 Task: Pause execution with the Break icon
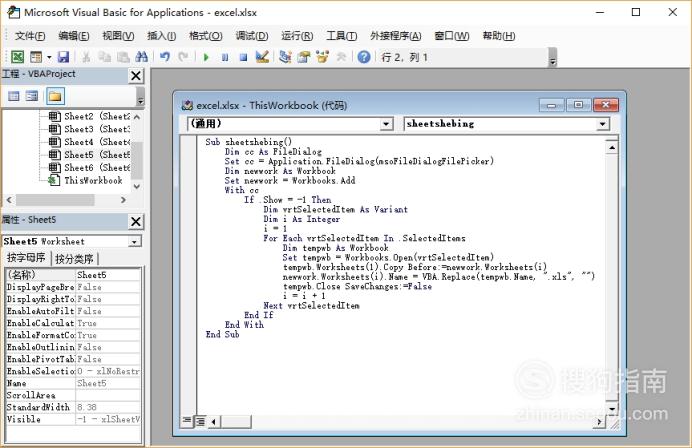point(225,57)
